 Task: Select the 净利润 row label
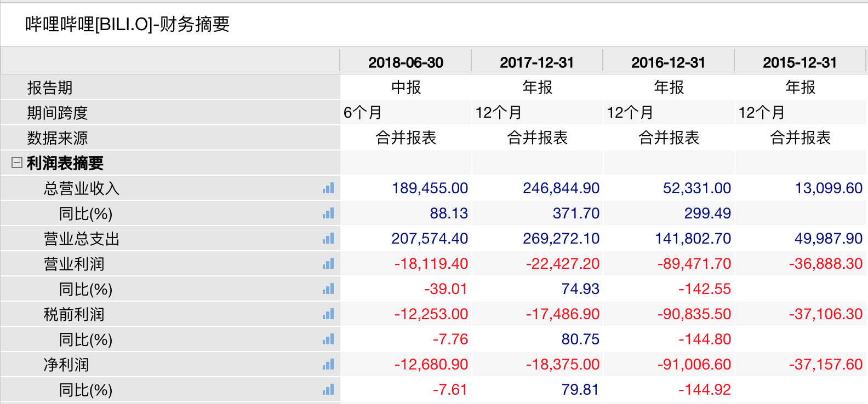tap(66, 365)
